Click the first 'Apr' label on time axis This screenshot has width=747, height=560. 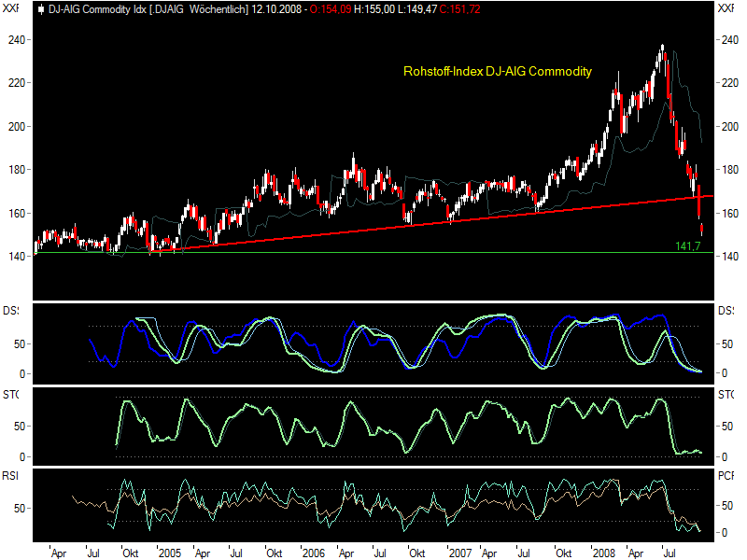pyautogui.click(x=59, y=553)
